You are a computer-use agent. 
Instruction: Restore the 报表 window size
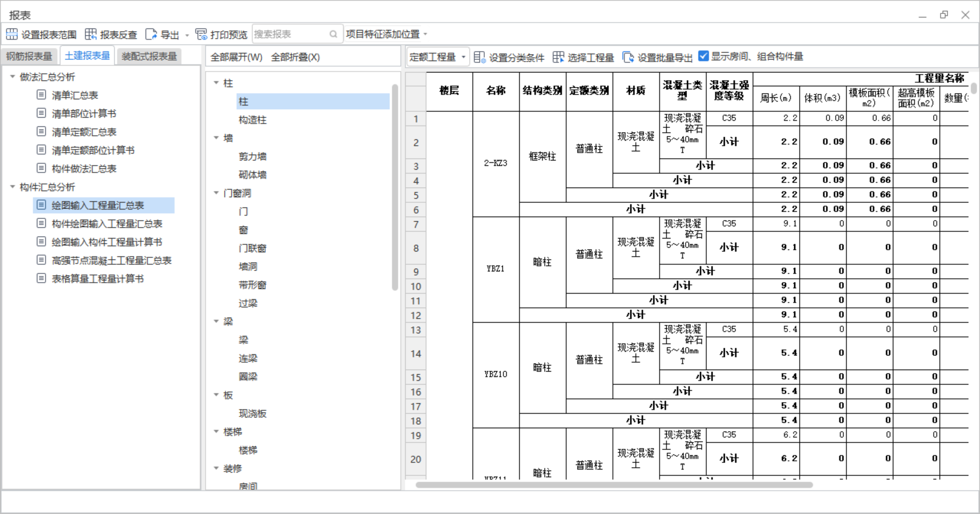(944, 15)
